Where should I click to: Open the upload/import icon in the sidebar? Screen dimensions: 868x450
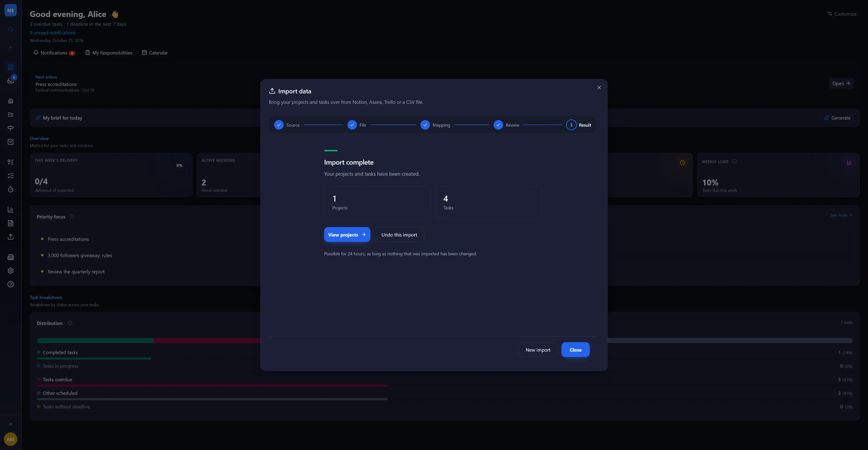10,237
